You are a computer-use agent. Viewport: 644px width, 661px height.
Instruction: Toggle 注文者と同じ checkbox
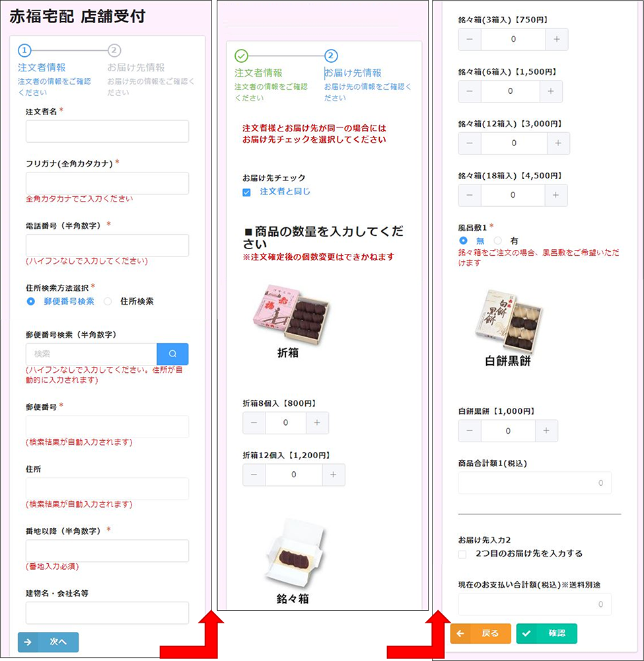(247, 192)
